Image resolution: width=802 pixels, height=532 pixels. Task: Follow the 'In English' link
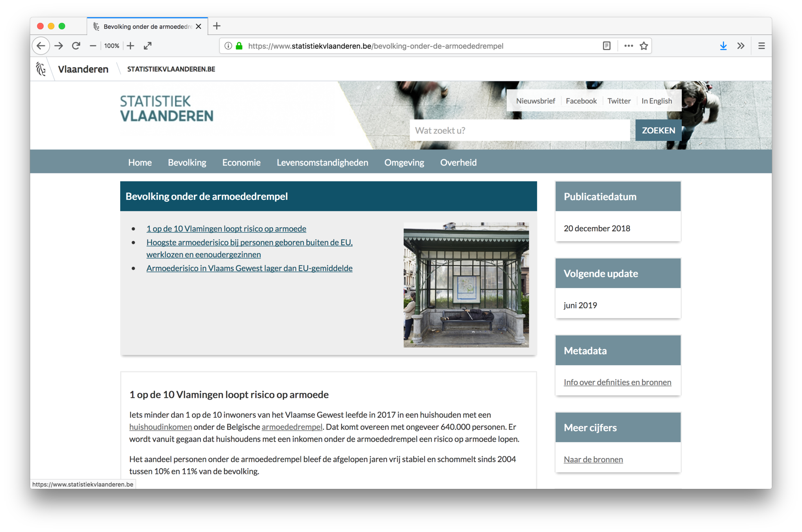point(657,101)
